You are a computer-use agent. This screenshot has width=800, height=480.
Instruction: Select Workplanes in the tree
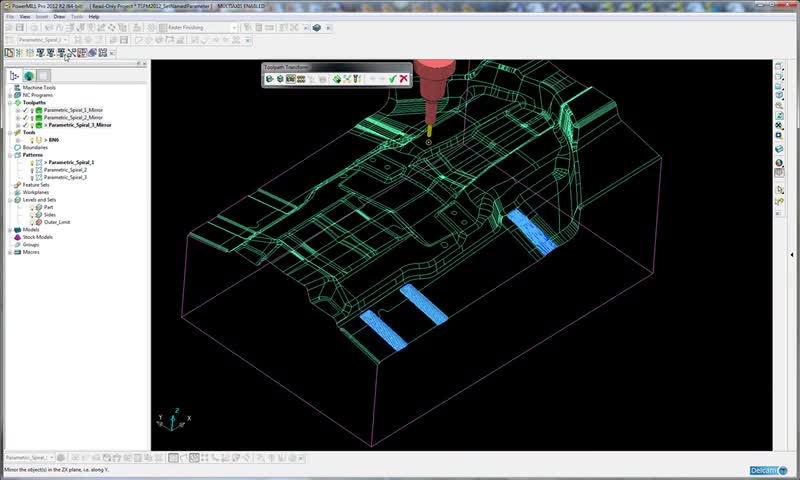pyautogui.click(x=36, y=192)
